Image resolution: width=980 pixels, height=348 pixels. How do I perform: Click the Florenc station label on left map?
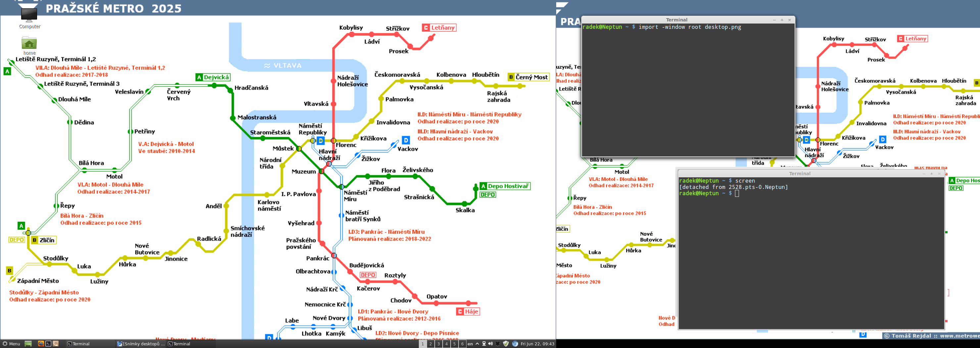346,145
